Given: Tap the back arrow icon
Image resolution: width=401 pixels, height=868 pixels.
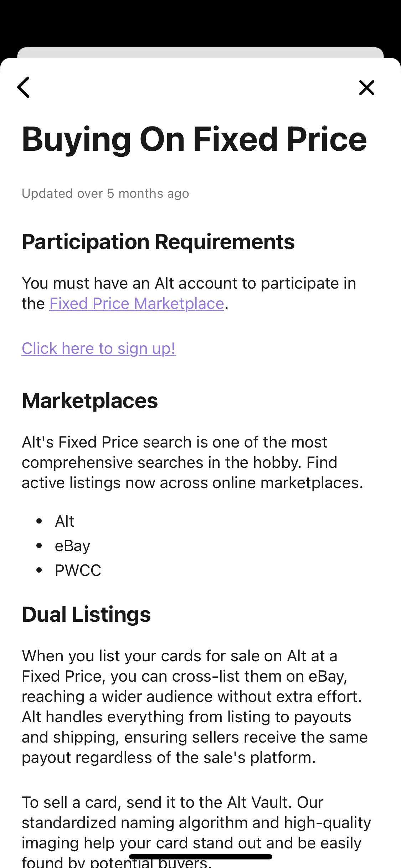Looking at the screenshot, I should click(x=24, y=87).
